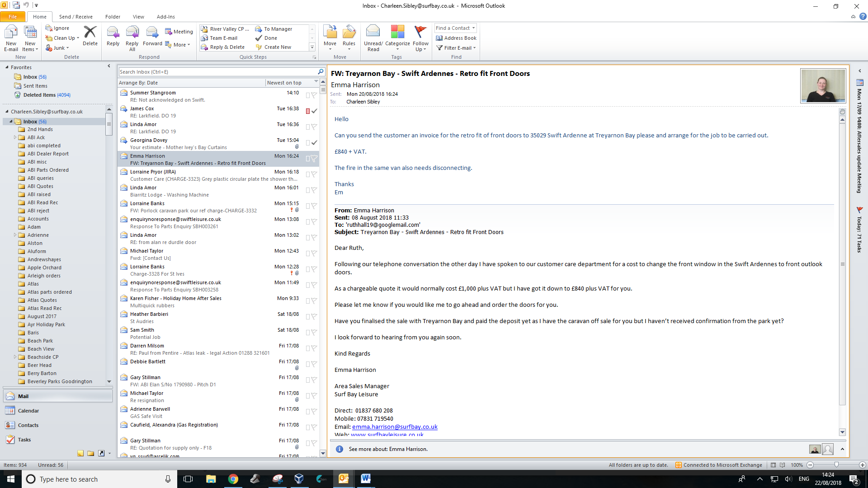Switch to Calendar view in navigation pane

point(28,411)
